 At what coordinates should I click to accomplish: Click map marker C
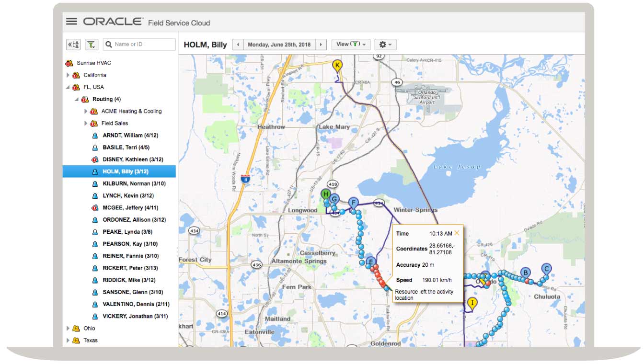click(546, 268)
